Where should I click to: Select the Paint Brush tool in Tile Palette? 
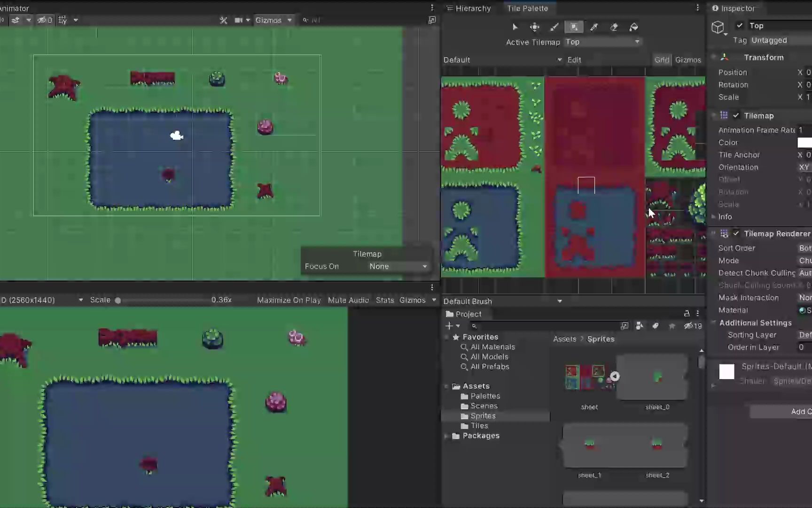[x=554, y=27]
